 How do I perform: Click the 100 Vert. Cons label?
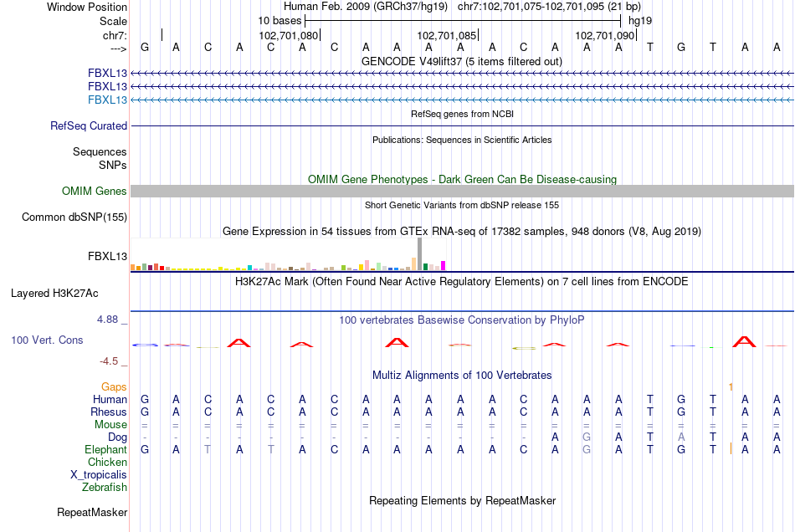47,340
